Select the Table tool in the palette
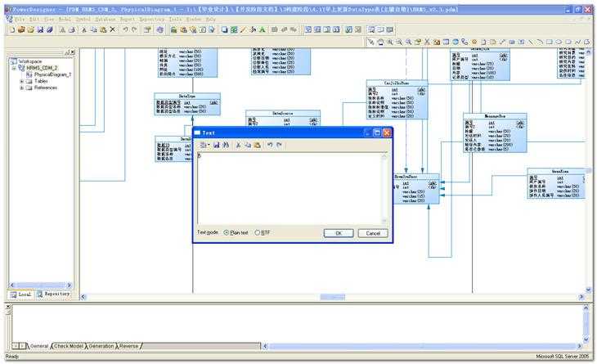 [446, 42]
